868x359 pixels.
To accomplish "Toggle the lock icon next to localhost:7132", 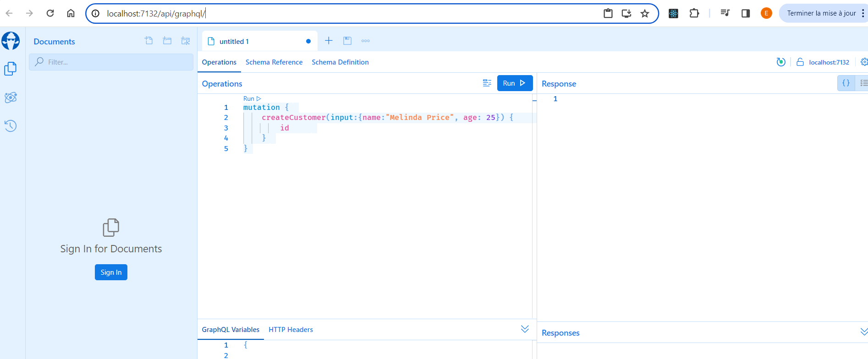I will click(x=800, y=62).
